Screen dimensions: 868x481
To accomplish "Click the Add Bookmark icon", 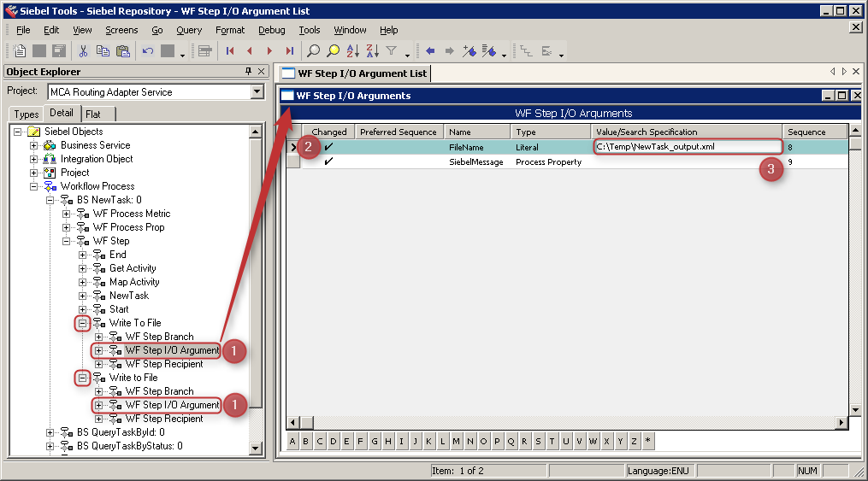I will click(x=469, y=51).
